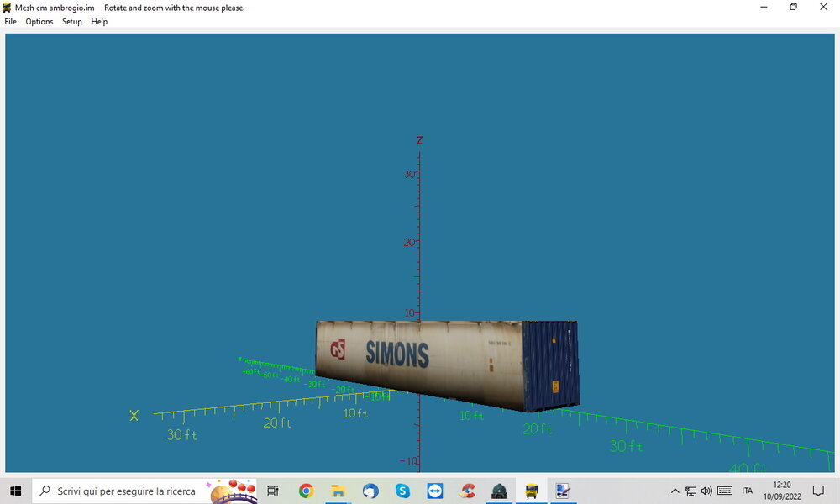Open the Help menu
The height and width of the screenshot is (504, 840).
coord(99,22)
